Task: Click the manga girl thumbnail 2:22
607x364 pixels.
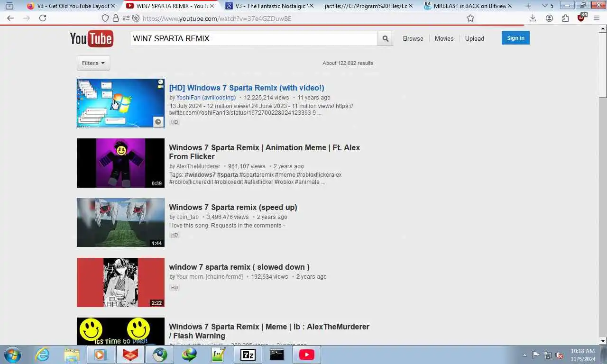Action: (x=120, y=282)
